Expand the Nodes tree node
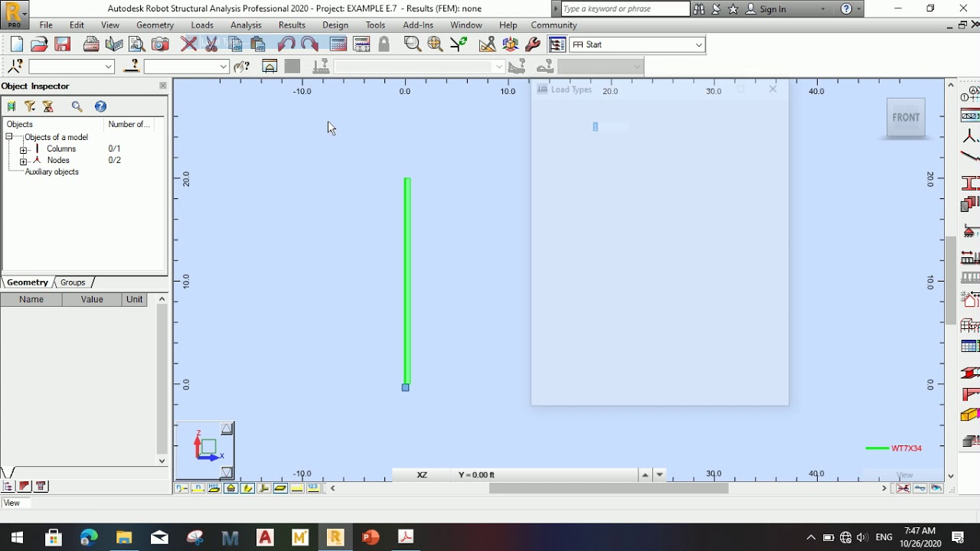 pos(23,161)
